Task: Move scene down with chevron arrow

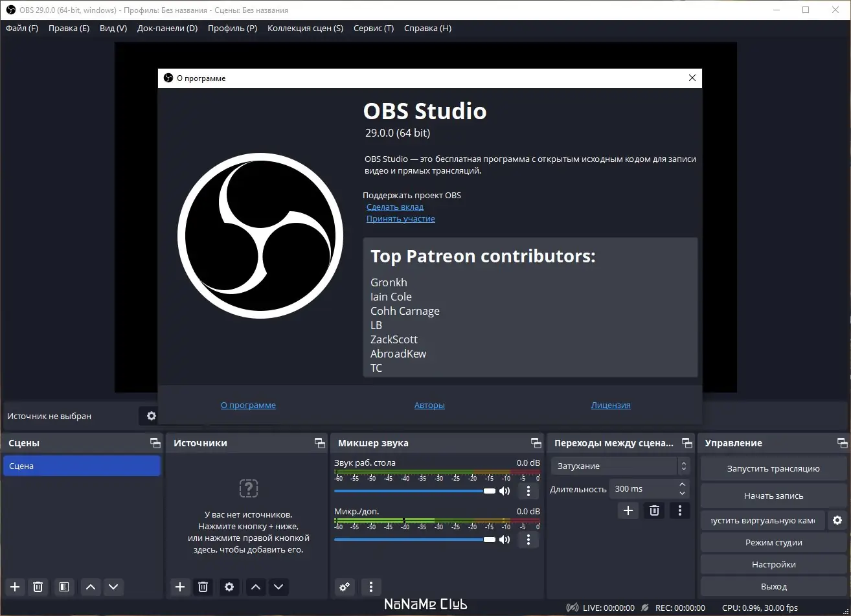Action: pos(114,587)
